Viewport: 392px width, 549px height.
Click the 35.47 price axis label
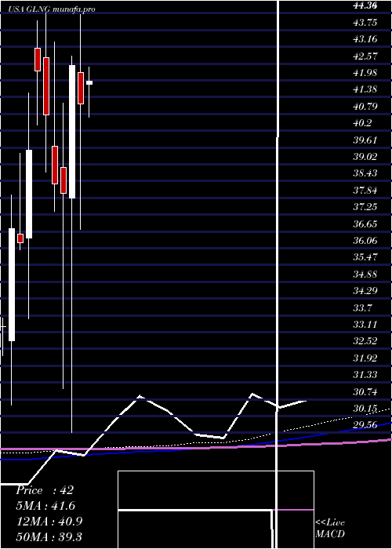click(365, 257)
